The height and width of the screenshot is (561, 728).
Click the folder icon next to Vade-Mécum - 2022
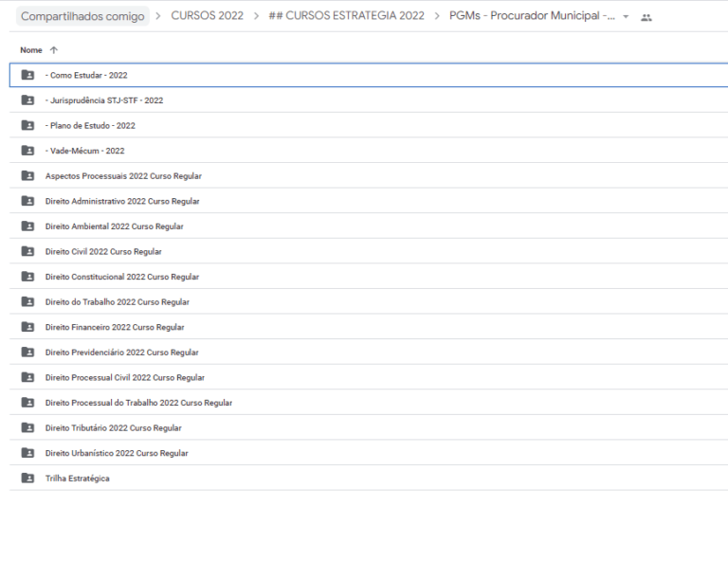(27, 151)
